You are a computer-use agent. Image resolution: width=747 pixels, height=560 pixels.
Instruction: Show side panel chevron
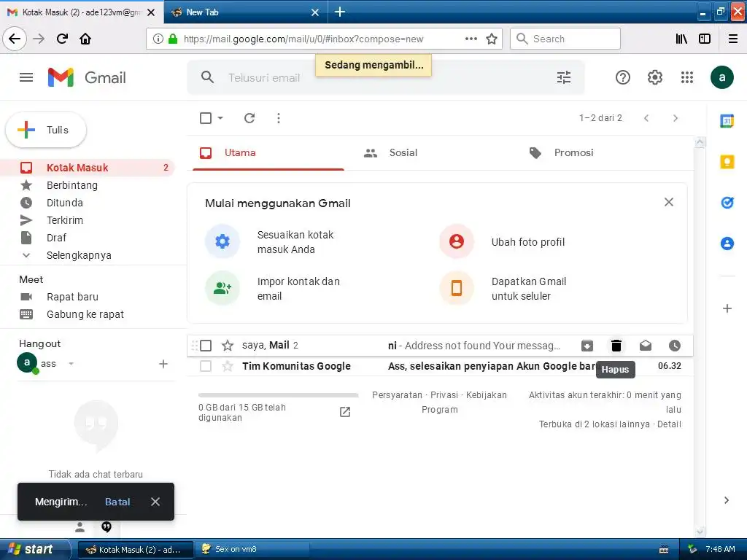pyautogui.click(x=727, y=500)
